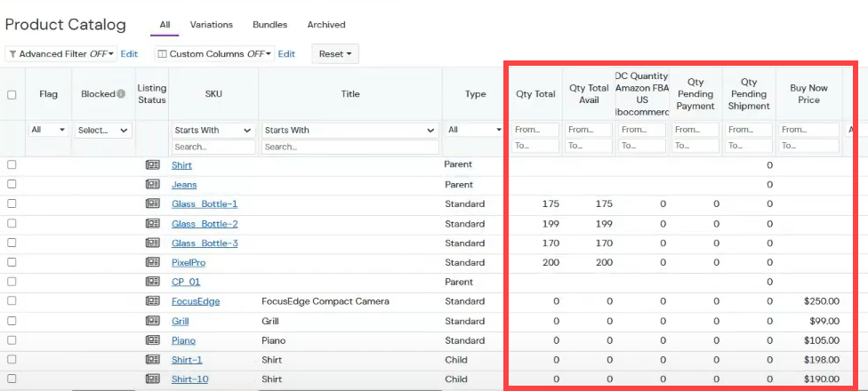Open the Blocked Select dropdown
Viewport: 868px width, 391px height.
coord(103,130)
